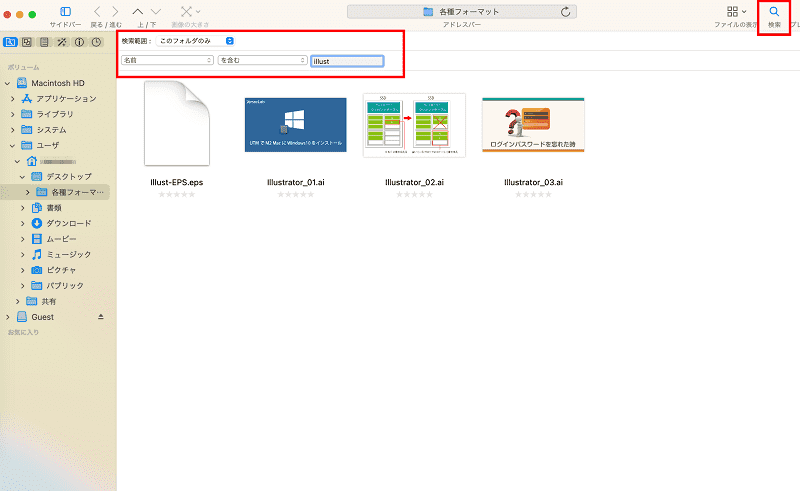Image resolution: width=800 pixels, height=491 pixels.
Task: Switch to the book-shaped sidebar tab
Action: 44,42
